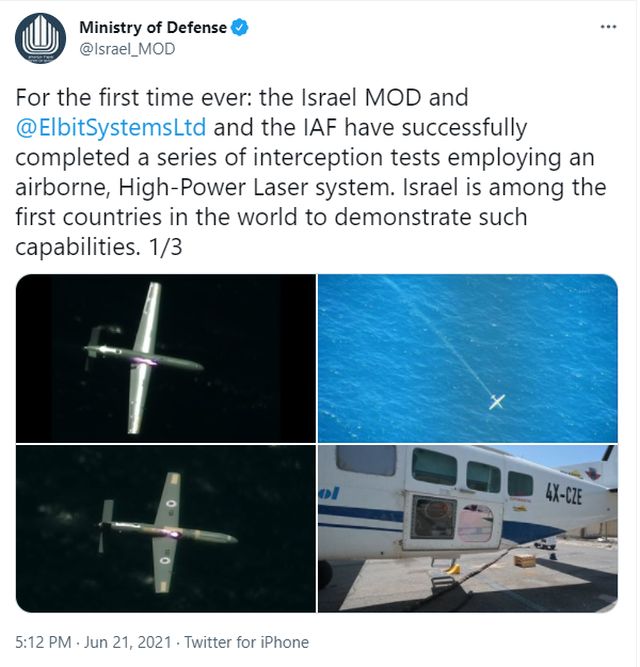640x667 pixels.
Task: Open top-left drone laser interception photo
Action: [165, 357]
